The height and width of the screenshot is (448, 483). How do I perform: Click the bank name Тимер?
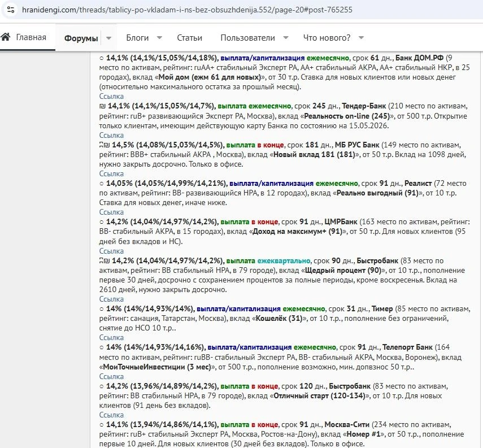(382, 308)
